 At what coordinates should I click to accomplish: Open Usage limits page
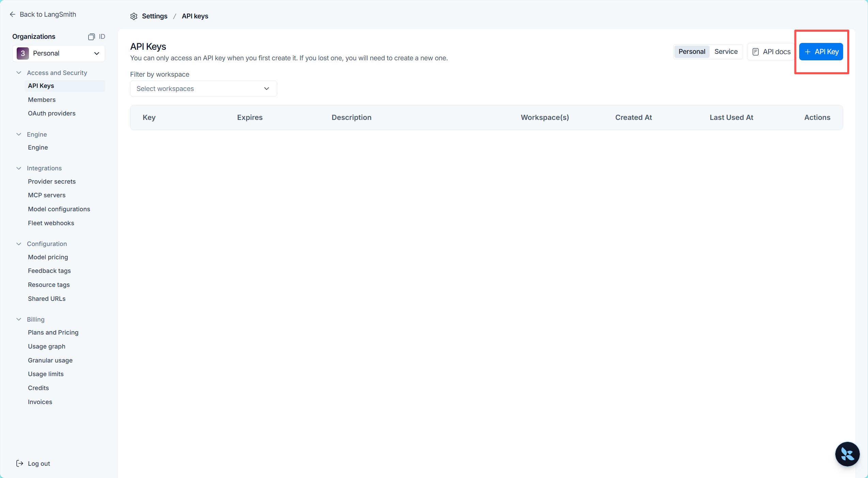click(46, 374)
